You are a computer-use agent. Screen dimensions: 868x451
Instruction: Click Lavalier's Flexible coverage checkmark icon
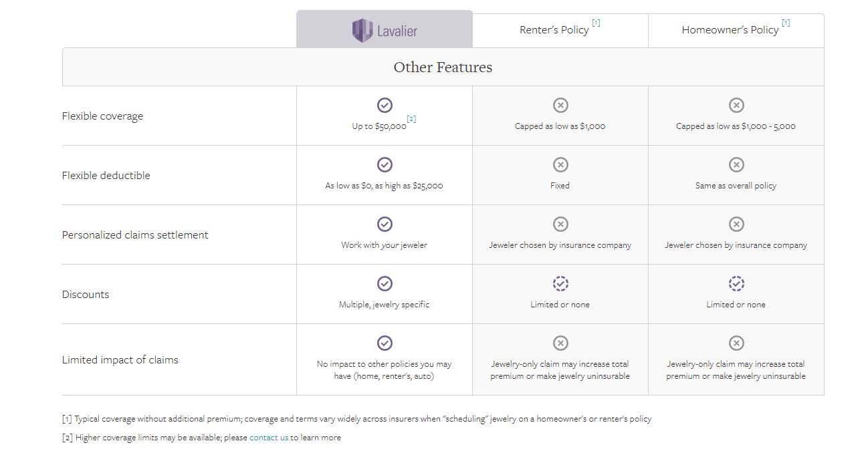click(x=385, y=105)
